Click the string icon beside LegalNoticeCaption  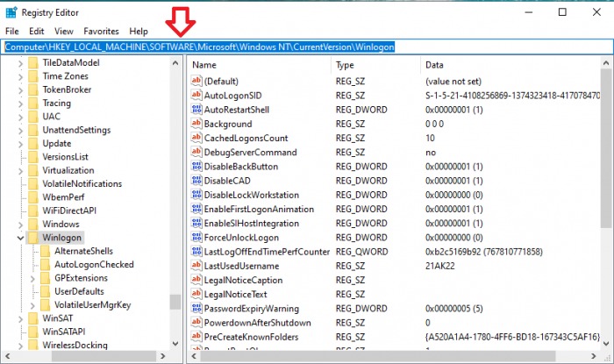(x=196, y=280)
